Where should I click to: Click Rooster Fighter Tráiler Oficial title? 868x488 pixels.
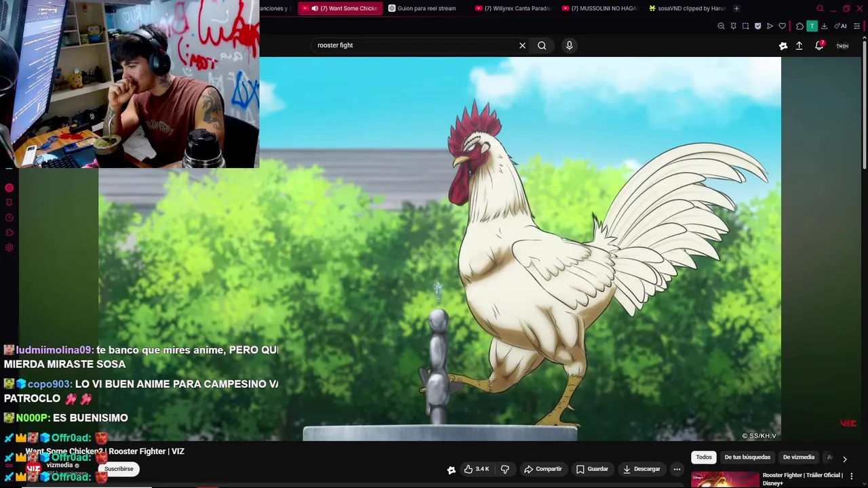point(802,479)
